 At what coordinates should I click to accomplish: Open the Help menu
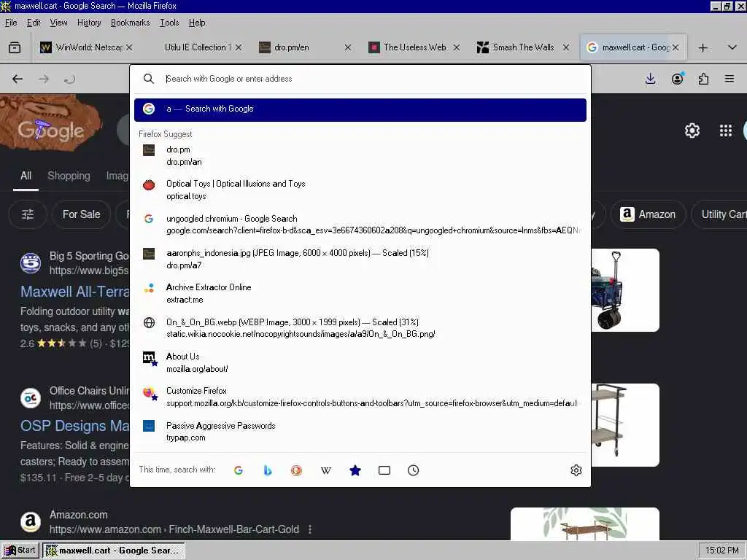197,23
